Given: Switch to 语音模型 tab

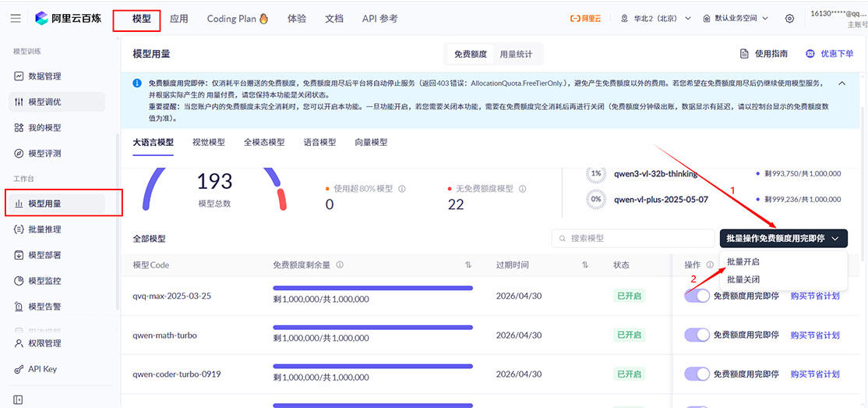Looking at the screenshot, I should [x=319, y=143].
